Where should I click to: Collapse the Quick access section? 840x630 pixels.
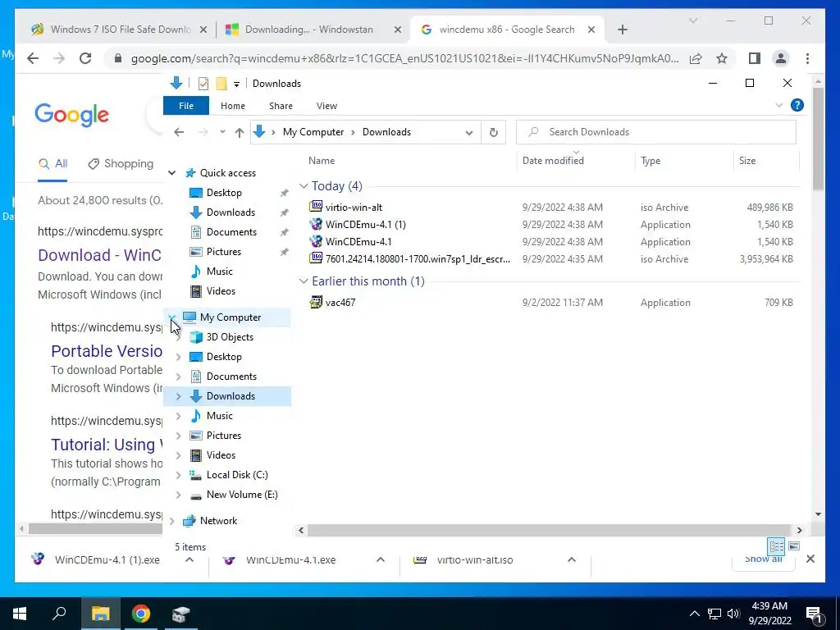coord(172,173)
